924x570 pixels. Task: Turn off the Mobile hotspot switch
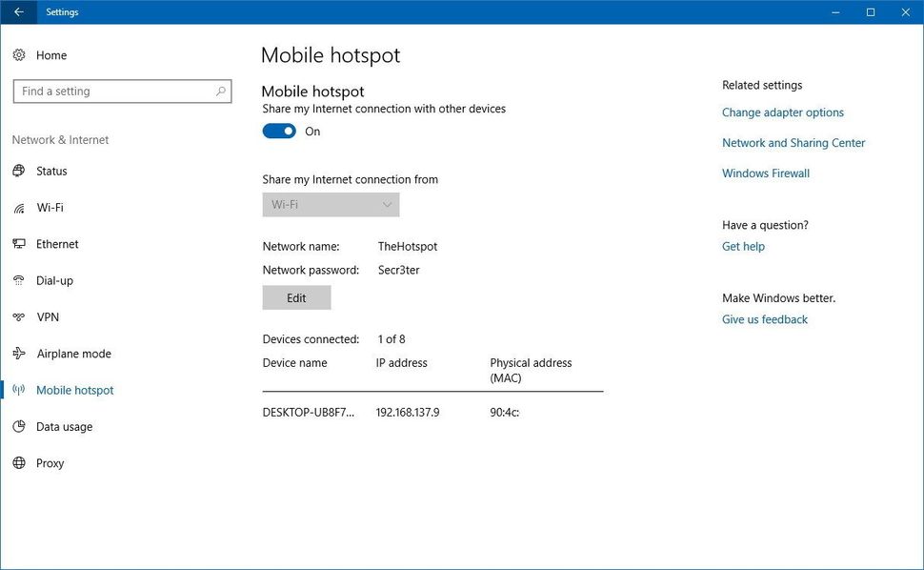point(278,131)
